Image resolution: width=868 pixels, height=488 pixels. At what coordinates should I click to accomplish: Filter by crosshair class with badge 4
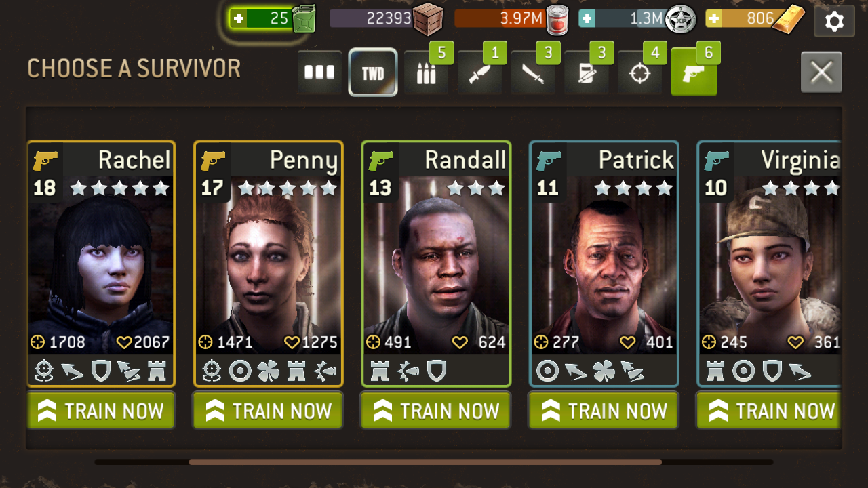pyautogui.click(x=640, y=73)
